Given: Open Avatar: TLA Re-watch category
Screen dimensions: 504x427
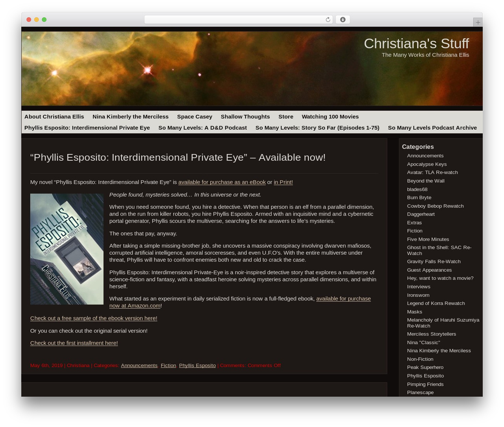Looking at the screenshot, I should coord(432,173).
